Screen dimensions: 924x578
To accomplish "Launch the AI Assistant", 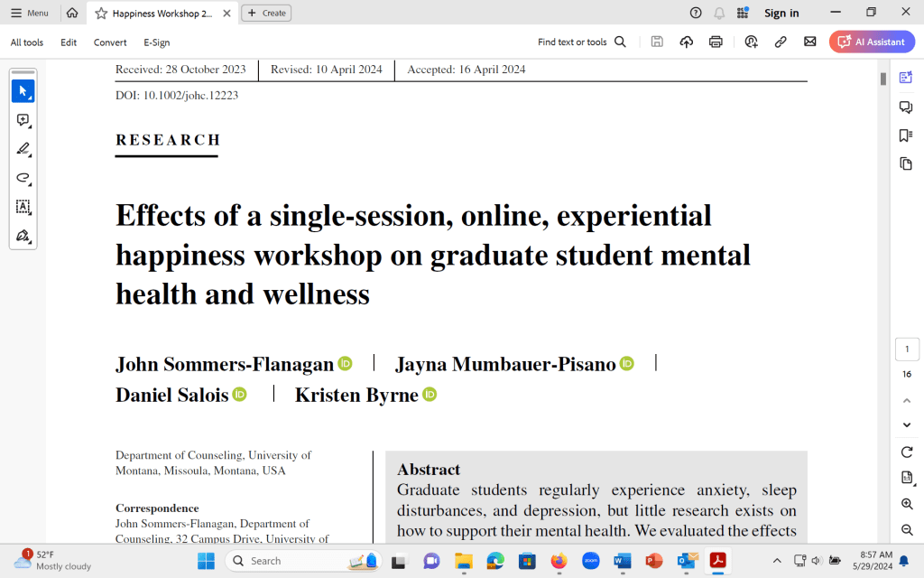I will pos(872,42).
